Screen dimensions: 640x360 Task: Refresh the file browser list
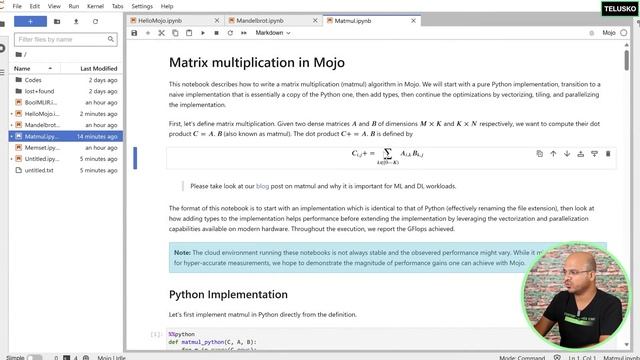(95, 21)
